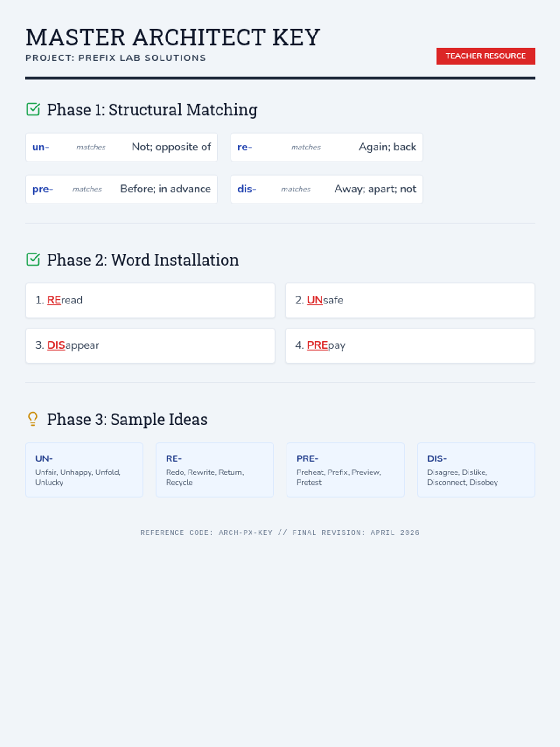The image size is (560, 747).
Task: Click the Master Architect Key title
Action: point(173,37)
